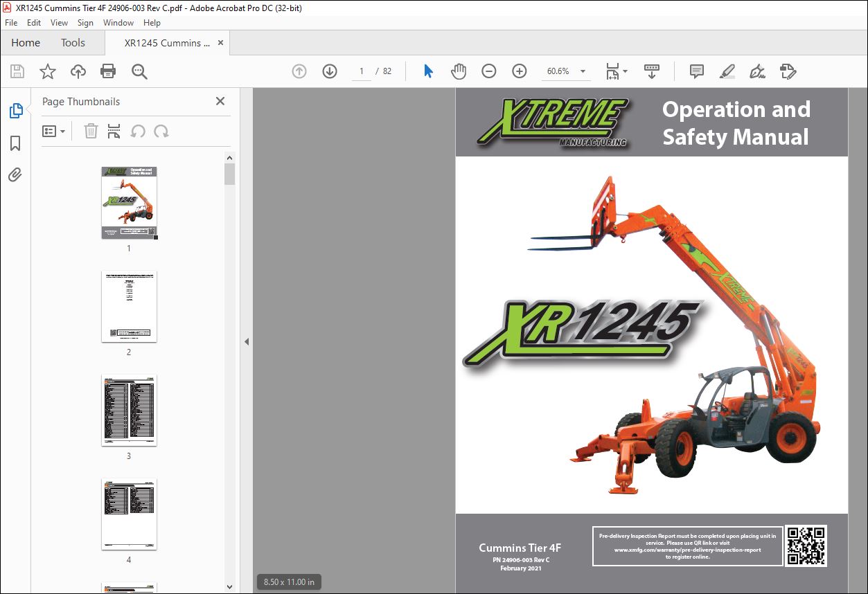868x594 pixels.
Task: Add a sticky note comment
Action: pyautogui.click(x=697, y=71)
